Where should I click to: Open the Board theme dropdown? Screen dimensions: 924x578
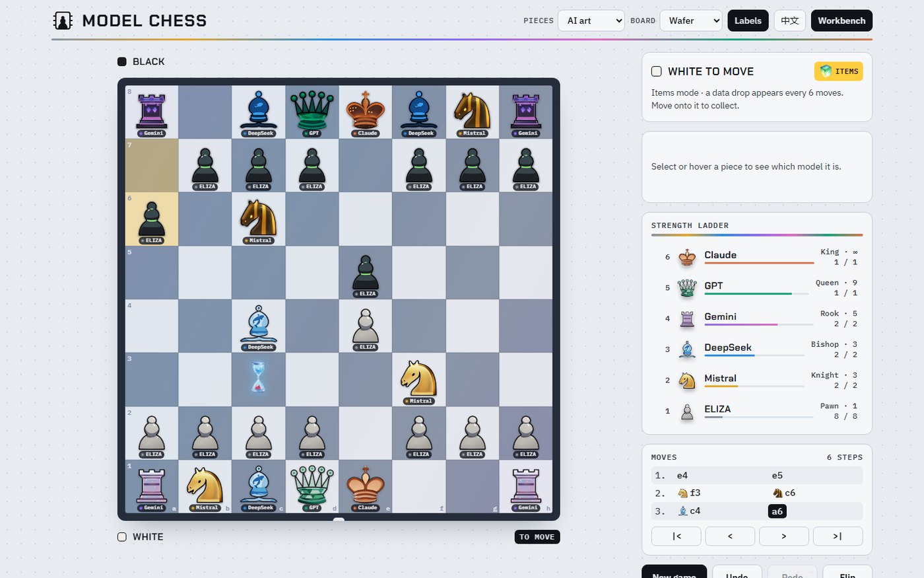pyautogui.click(x=691, y=20)
